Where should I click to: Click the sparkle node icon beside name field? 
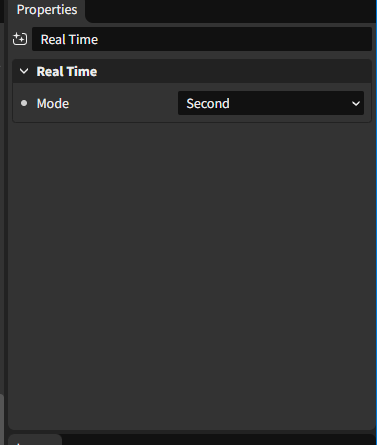(20, 39)
